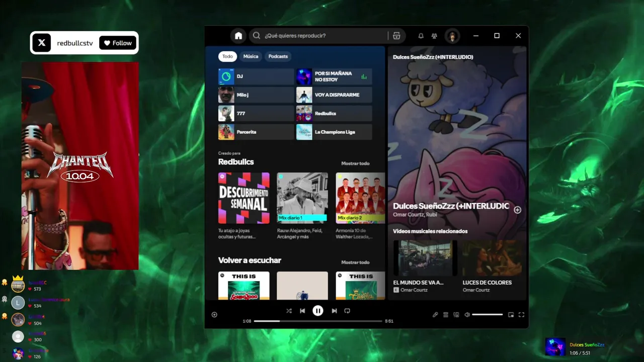The height and width of the screenshot is (362, 644).
Task: Click the song progress bar
Action: pyautogui.click(x=318, y=321)
